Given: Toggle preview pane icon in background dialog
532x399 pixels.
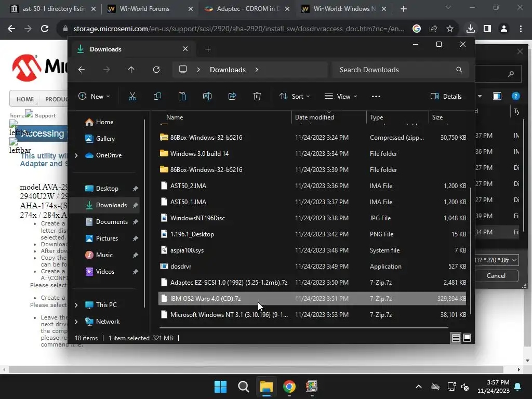Looking at the screenshot, I should click(497, 96).
